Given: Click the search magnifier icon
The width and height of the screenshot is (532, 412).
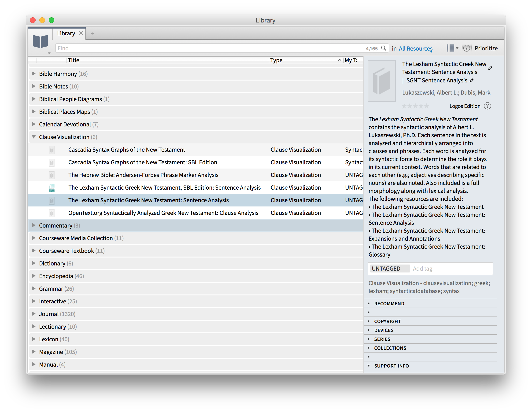Looking at the screenshot, I should pos(384,48).
